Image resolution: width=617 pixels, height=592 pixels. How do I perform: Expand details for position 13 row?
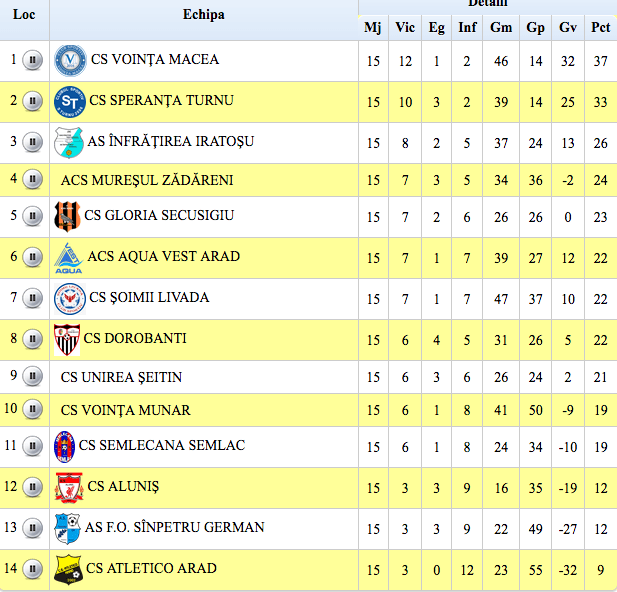coord(33,528)
